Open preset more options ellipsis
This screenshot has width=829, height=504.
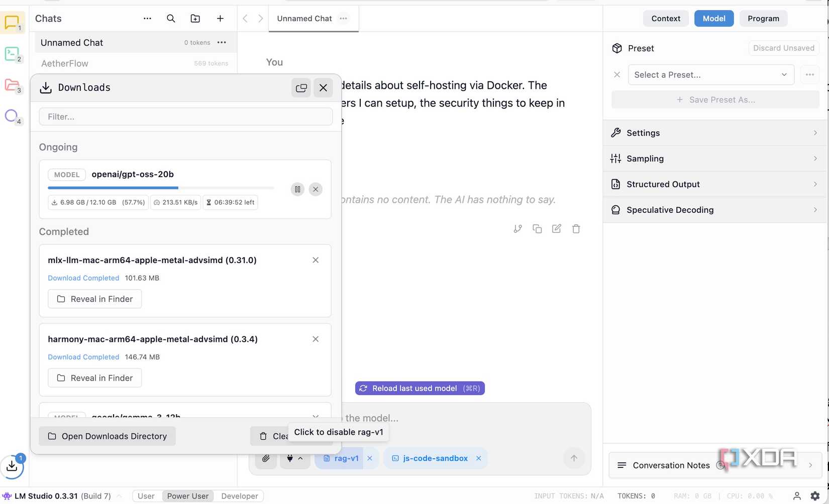pyautogui.click(x=810, y=75)
